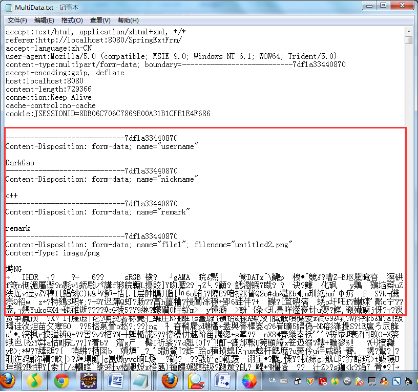Viewport: 418px width, 392px height.
Task: Click the Content-Disposition line with name="username"
Action: click(x=102, y=146)
